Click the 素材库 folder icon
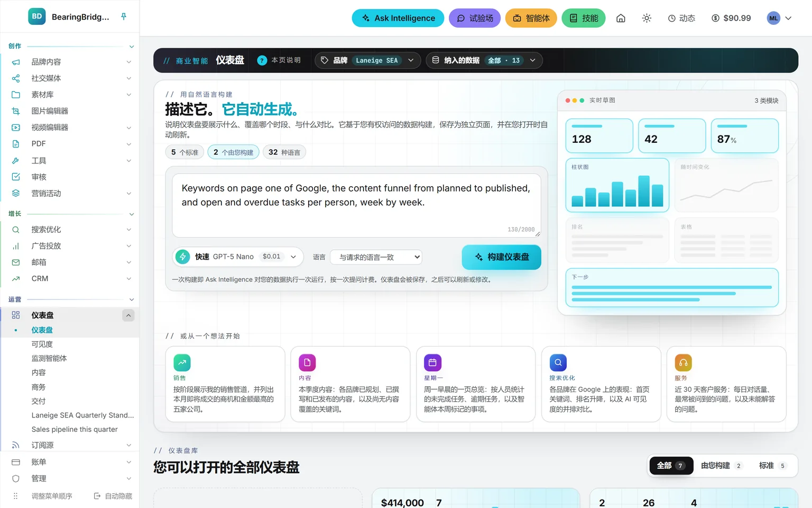The height and width of the screenshot is (508, 812). pos(16,95)
